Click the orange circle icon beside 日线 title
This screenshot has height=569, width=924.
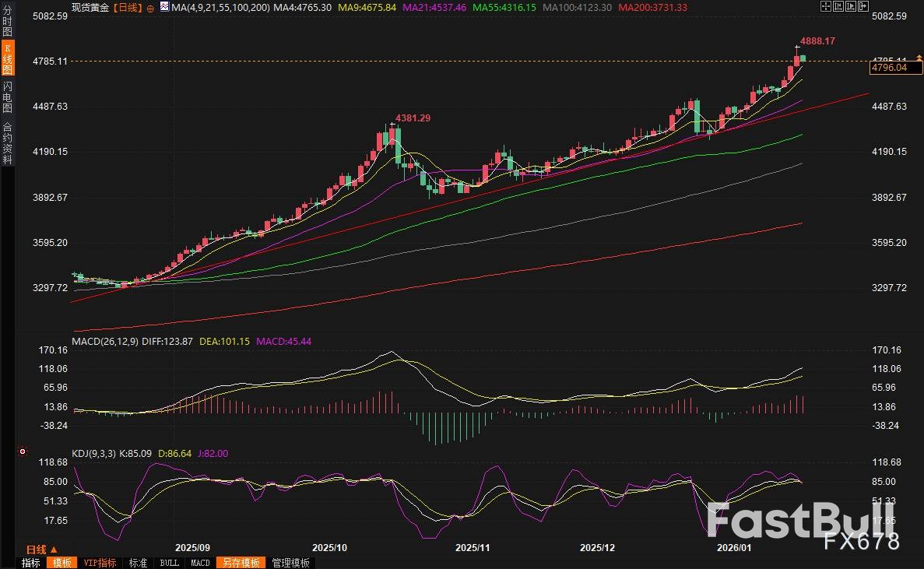[150, 7]
